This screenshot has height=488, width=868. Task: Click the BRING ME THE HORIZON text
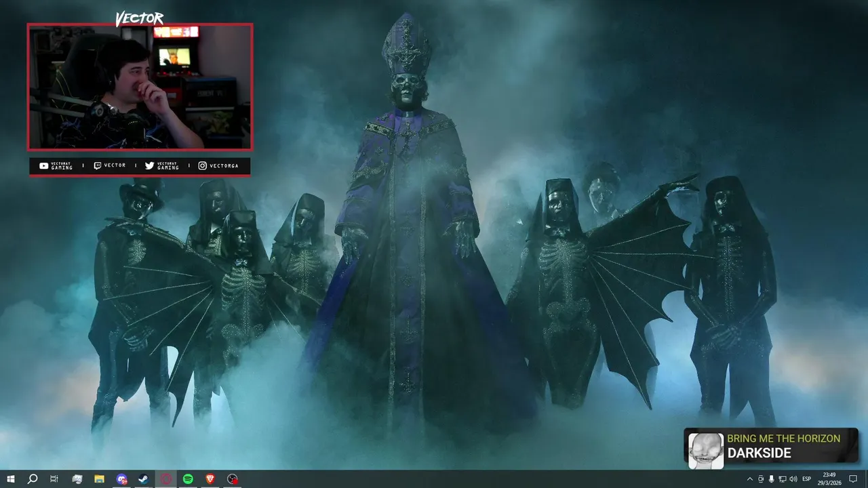[783, 439]
